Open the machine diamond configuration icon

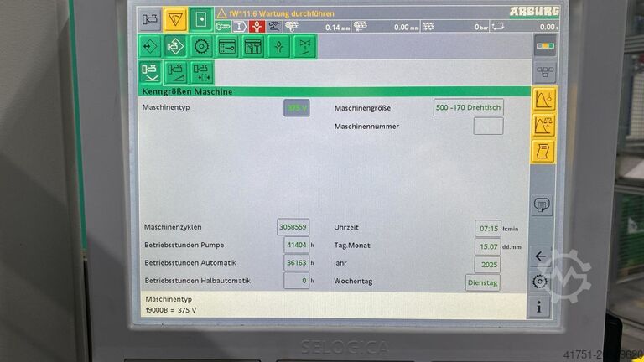tap(175, 46)
